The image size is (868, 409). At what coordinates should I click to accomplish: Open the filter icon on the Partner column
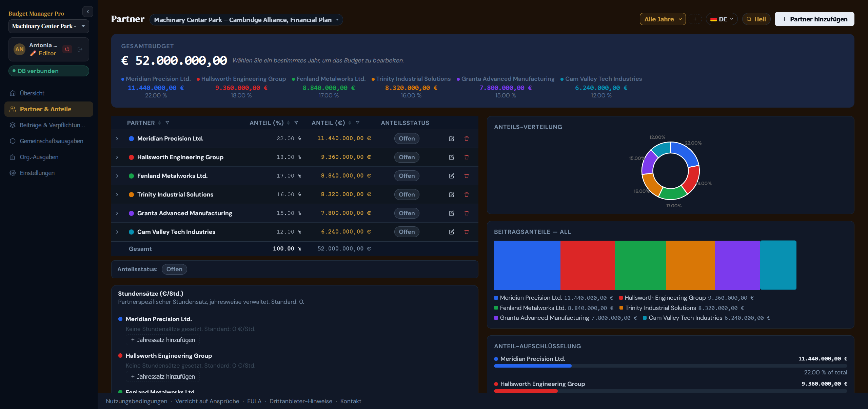pos(167,123)
